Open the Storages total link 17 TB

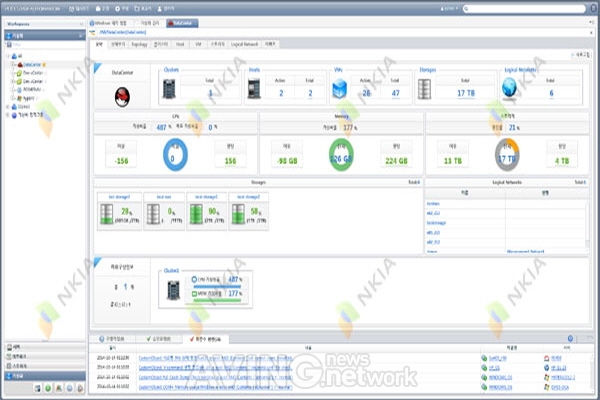pyautogui.click(x=466, y=93)
